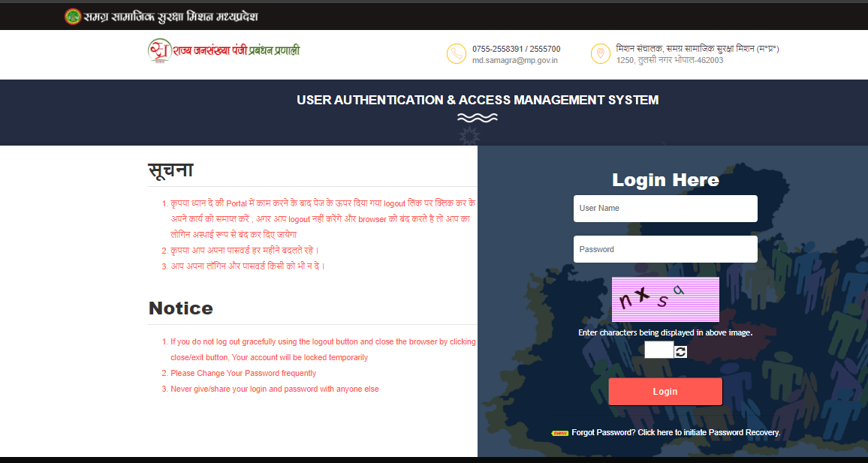Click the location pin icon near address
Image resolution: width=868 pixels, height=463 pixels.
click(600, 54)
